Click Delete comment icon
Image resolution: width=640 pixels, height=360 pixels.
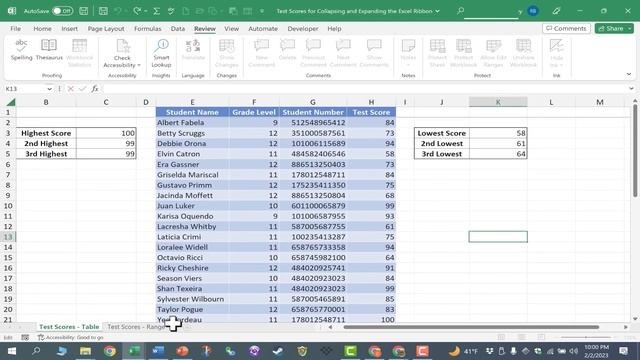[x=287, y=50]
